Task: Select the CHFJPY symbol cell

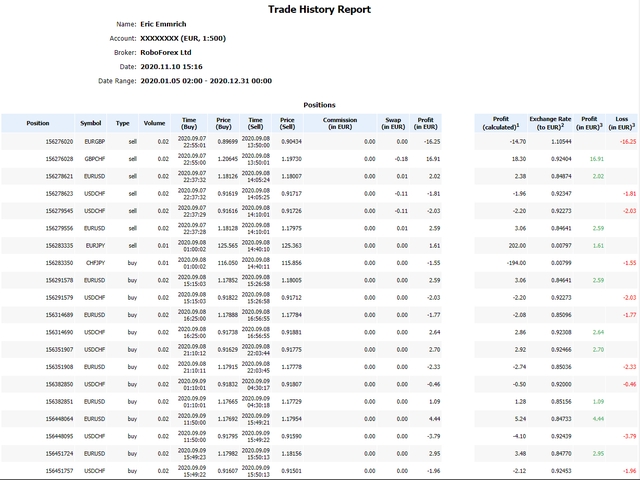Action: click(93, 261)
